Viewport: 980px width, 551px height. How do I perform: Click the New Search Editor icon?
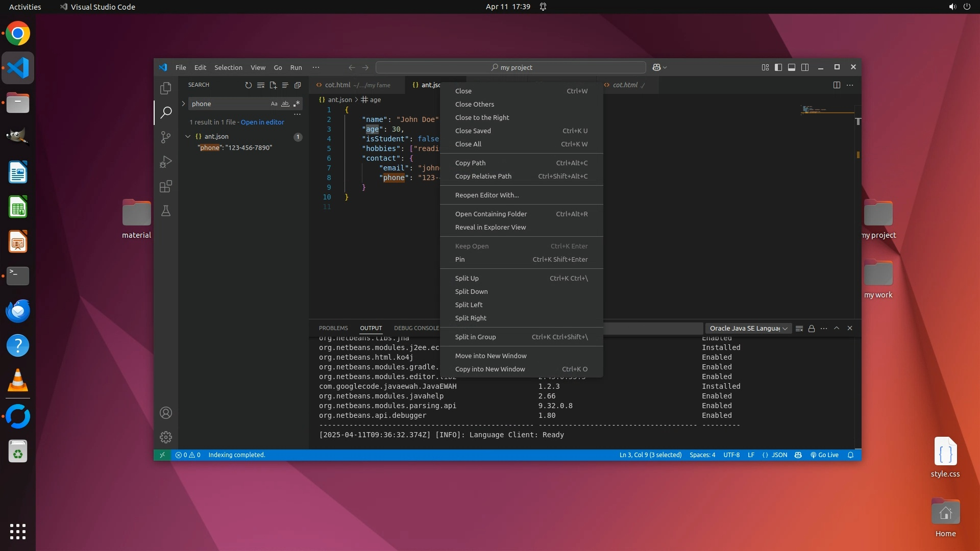[x=273, y=85]
